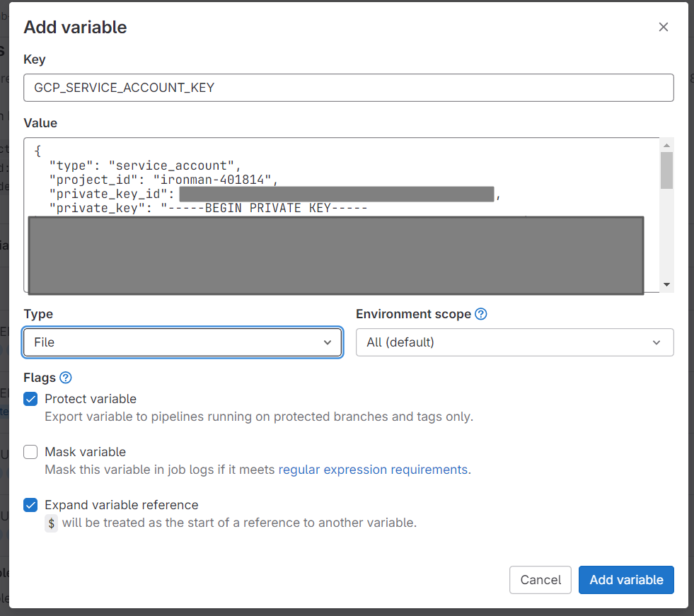
Task: Focus the Key input field
Action: click(x=348, y=88)
